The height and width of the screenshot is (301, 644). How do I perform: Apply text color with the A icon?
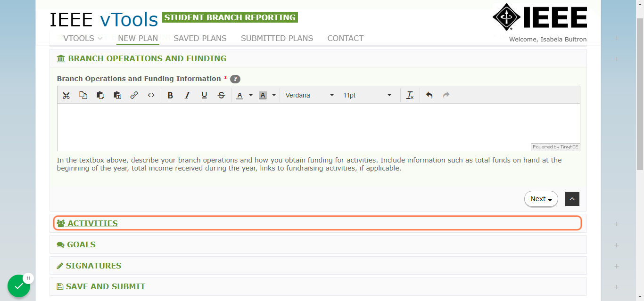click(239, 95)
